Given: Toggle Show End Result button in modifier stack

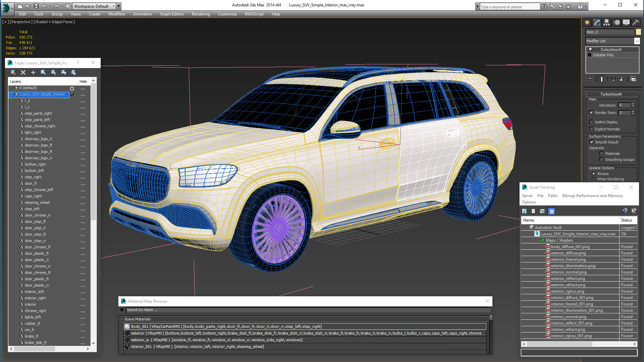Looking at the screenshot, I should point(602,79).
